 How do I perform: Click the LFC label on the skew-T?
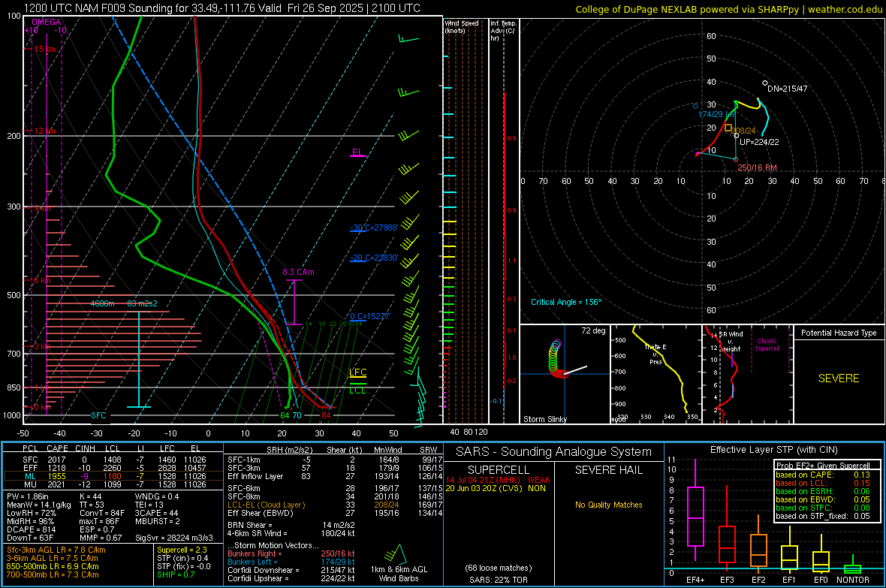357,372
